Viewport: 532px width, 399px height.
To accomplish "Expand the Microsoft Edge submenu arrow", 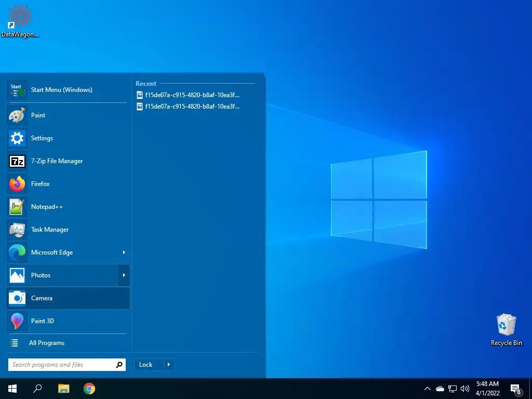I will coord(124,252).
